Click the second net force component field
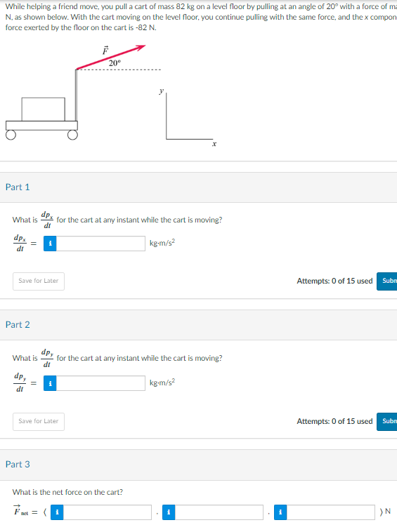397x532 pixels. click(x=219, y=512)
